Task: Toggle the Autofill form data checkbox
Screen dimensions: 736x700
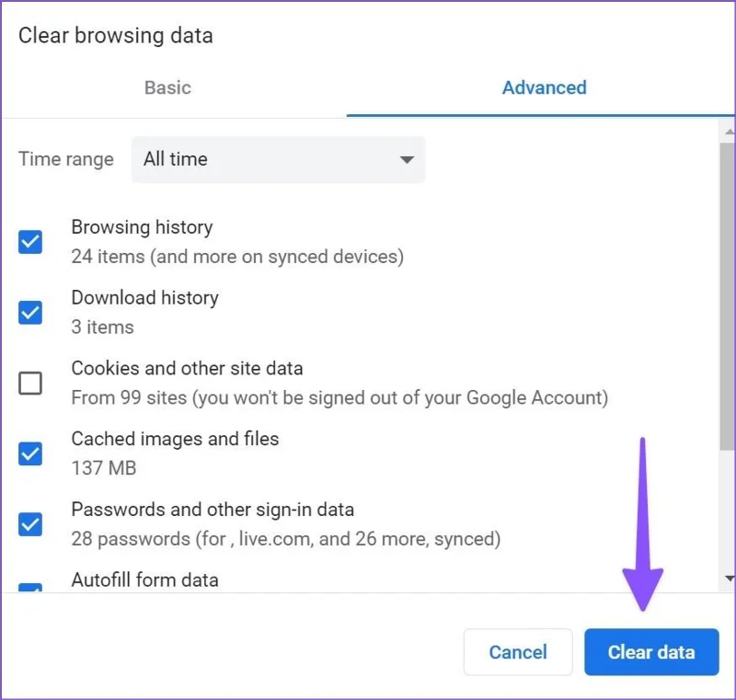Action: click(x=30, y=588)
